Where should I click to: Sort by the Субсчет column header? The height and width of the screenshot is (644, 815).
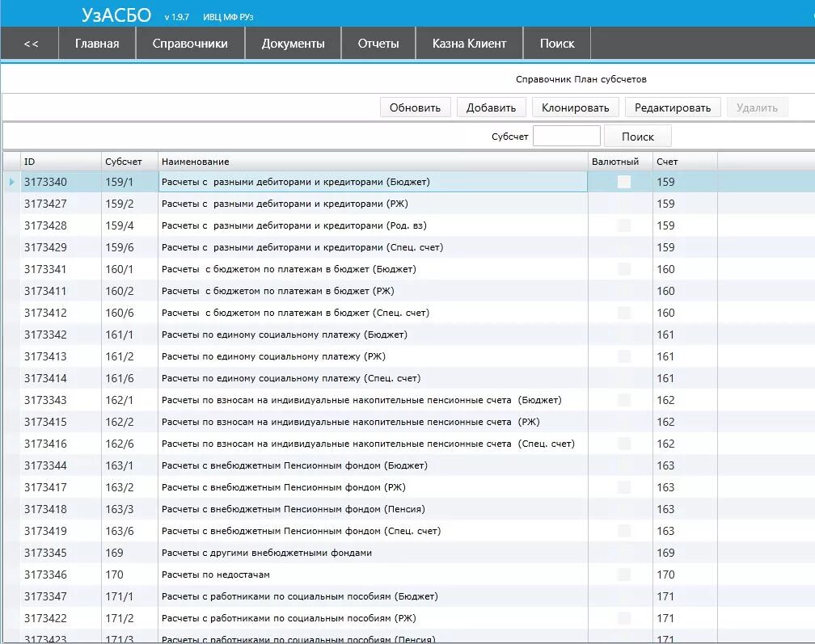(129, 162)
